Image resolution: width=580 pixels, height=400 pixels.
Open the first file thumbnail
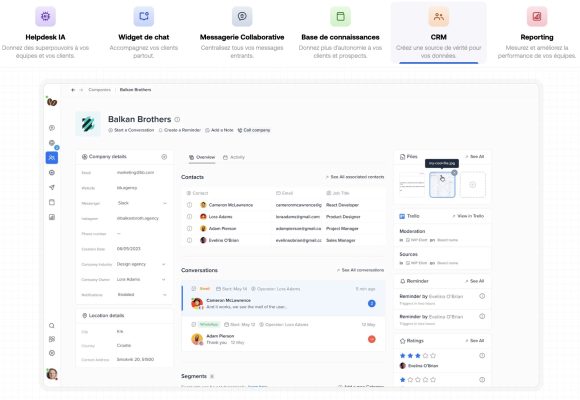(412, 185)
